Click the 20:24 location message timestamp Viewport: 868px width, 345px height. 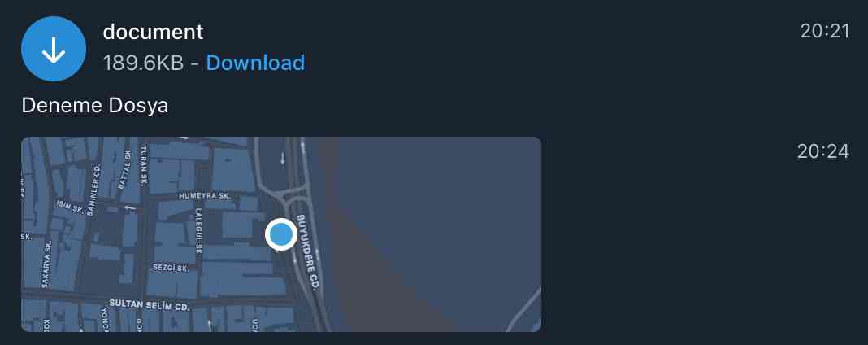click(823, 151)
